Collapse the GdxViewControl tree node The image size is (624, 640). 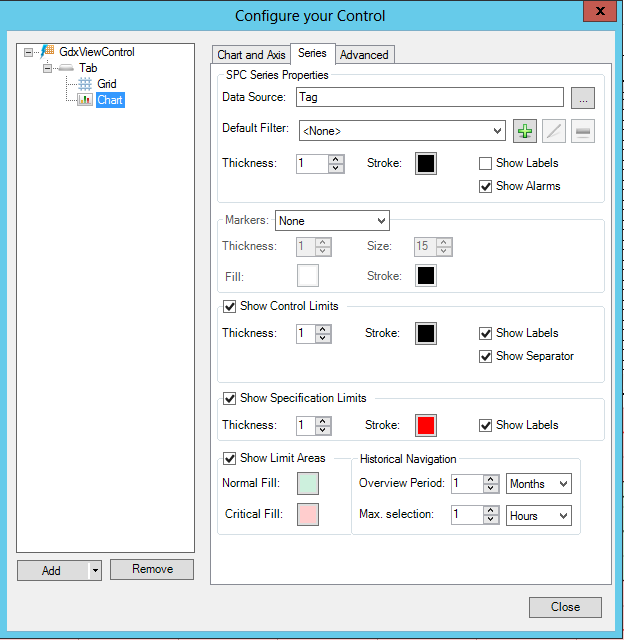point(29,52)
